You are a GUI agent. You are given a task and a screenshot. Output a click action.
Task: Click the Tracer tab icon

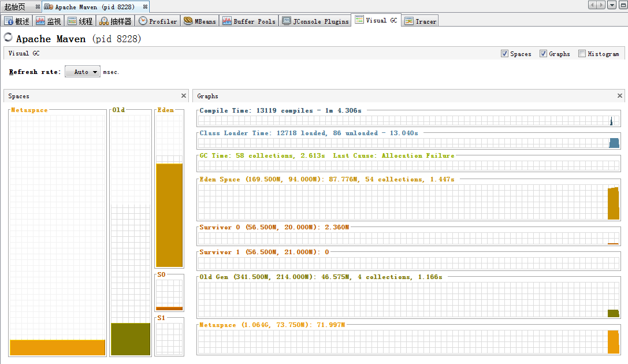(x=409, y=21)
